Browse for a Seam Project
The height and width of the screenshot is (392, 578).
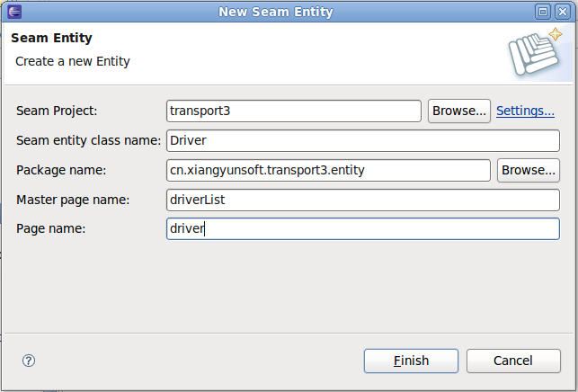459,111
